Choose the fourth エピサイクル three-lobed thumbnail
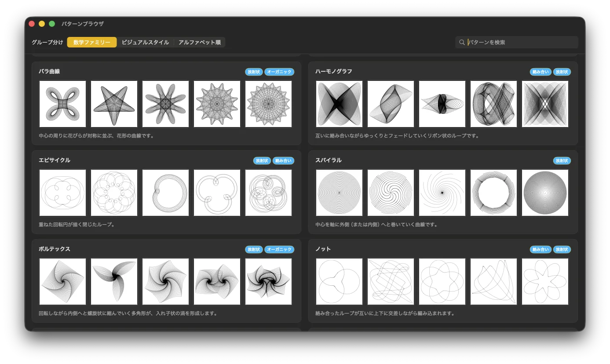610x364 pixels. pos(217,193)
